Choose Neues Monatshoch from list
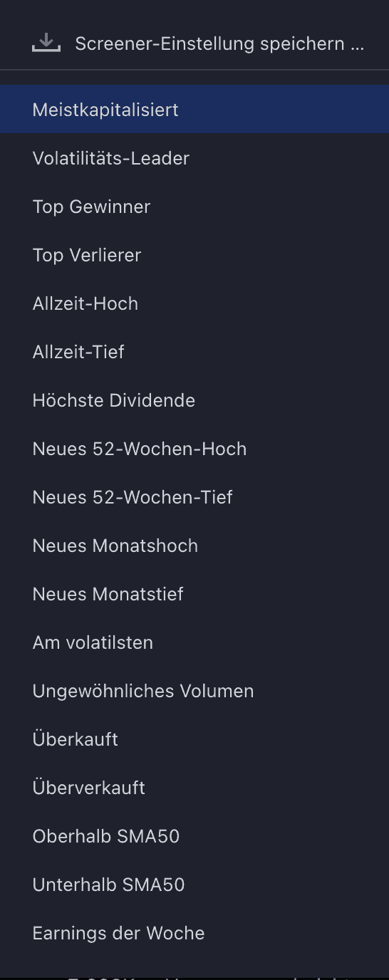This screenshot has width=389, height=980. 194,546
